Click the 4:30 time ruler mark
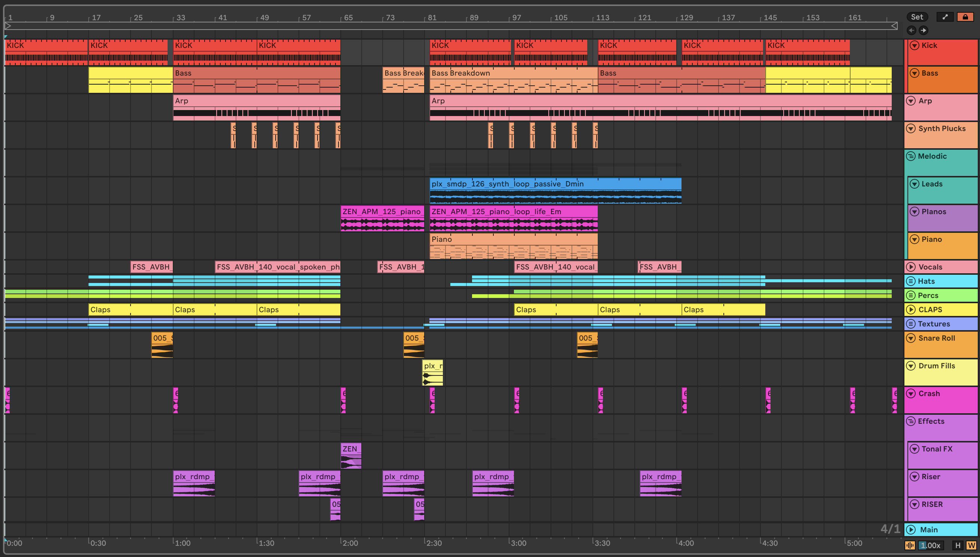 point(769,543)
